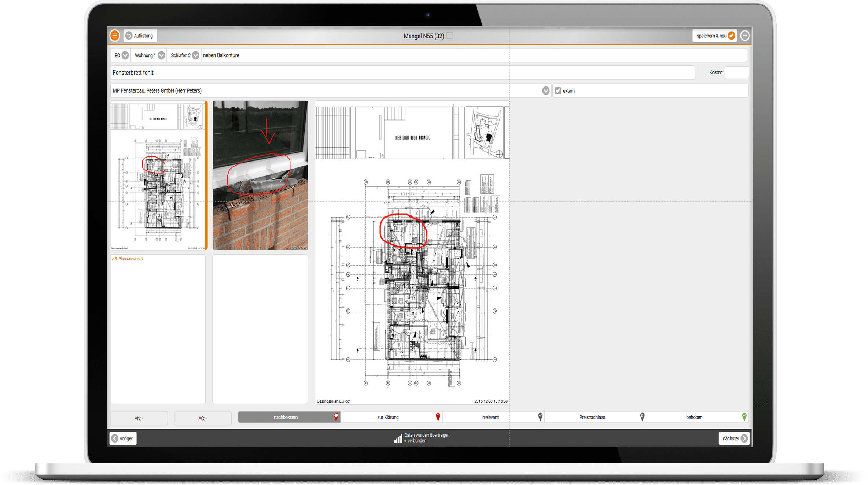Toggle checkbox next to Mangel N55 title

click(450, 36)
